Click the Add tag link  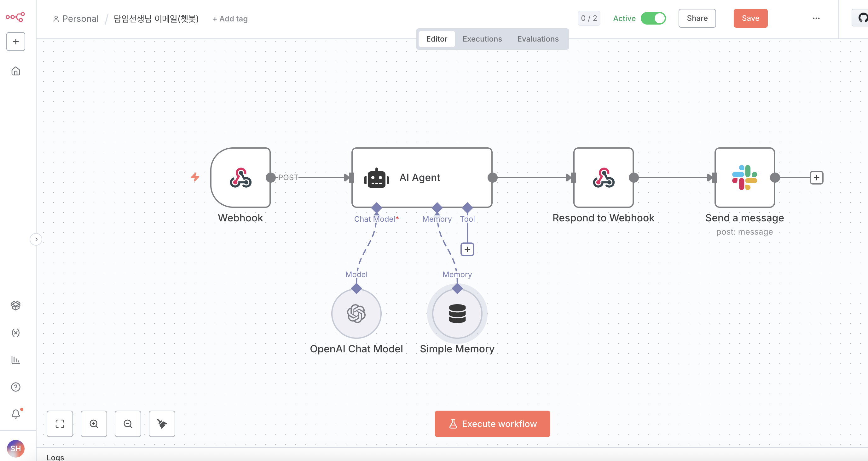(230, 19)
